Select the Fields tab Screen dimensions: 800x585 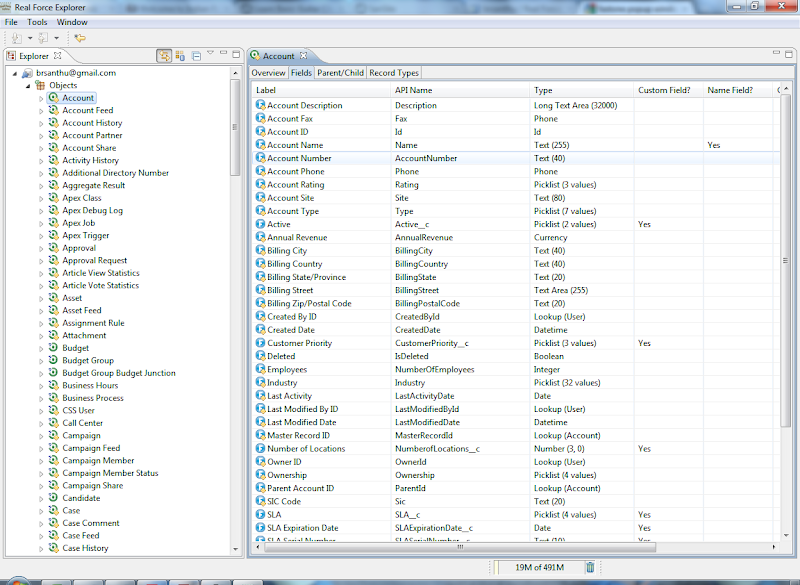coord(301,73)
